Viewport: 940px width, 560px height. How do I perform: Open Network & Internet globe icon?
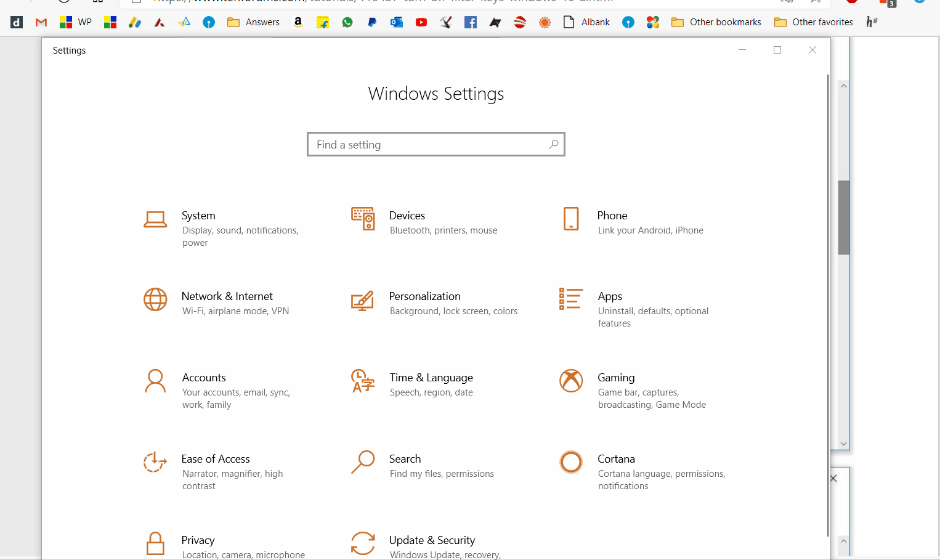[x=155, y=299]
